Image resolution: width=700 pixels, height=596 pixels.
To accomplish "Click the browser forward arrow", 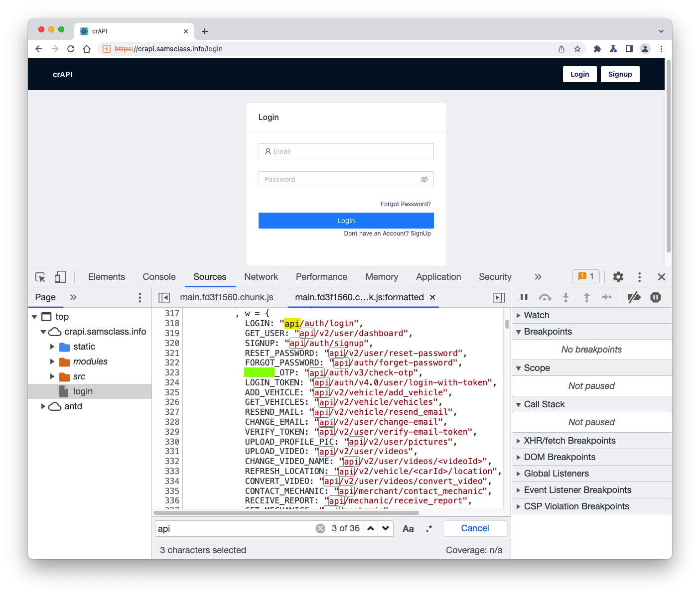I will (x=55, y=49).
